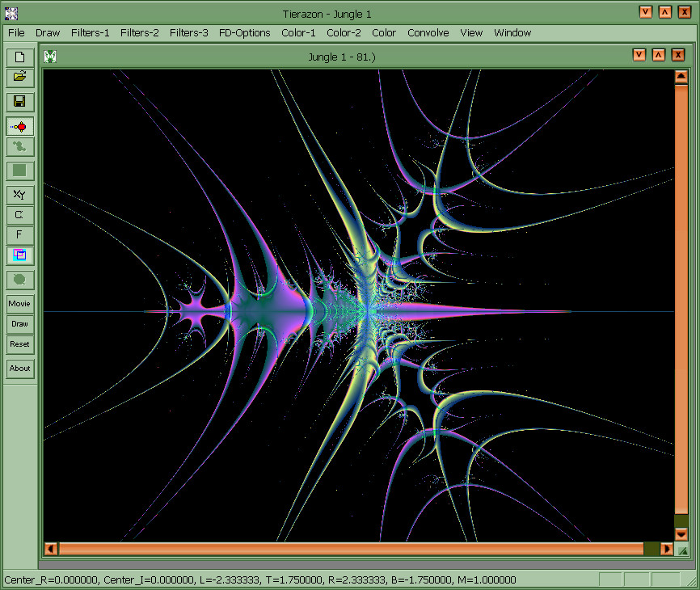Click the "Center_R=0.000000" status bar value
This screenshot has height=590, width=700.
[51, 579]
